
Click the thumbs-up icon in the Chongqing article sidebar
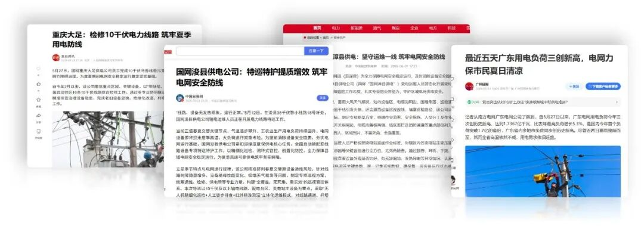(x=39, y=83)
